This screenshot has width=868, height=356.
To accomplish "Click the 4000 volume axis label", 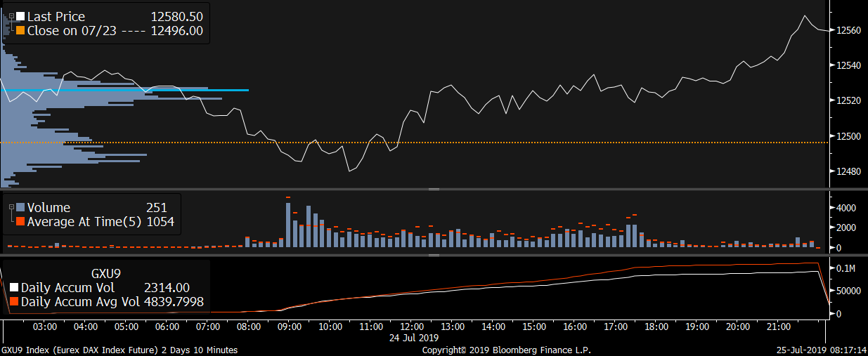I will [846, 208].
